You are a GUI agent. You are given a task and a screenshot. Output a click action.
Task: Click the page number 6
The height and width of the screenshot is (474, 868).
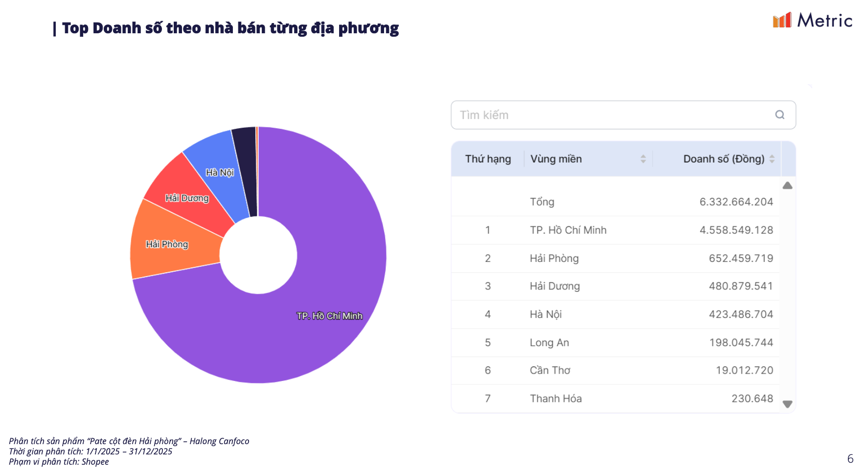[x=850, y=459]
